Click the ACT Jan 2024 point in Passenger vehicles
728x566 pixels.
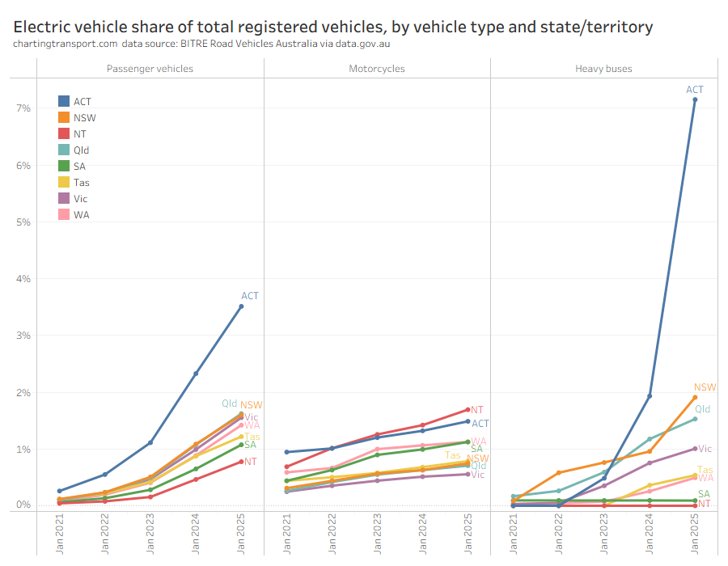tap(196, 374)
